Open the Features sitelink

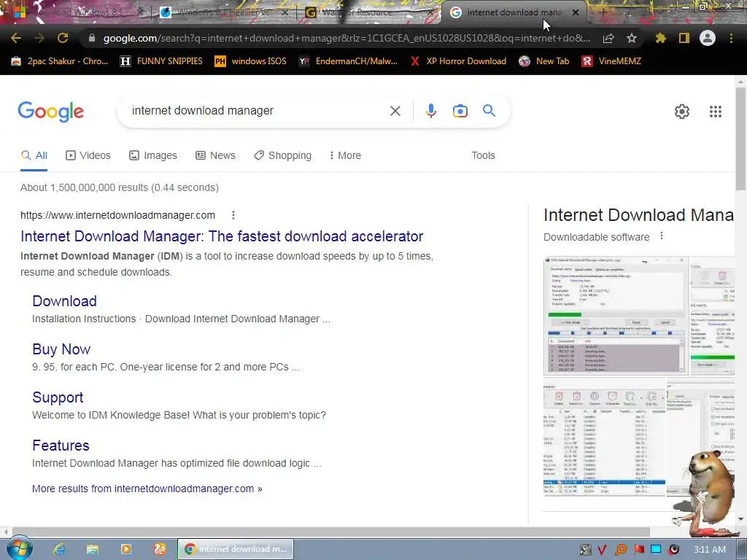tap(61, 446)
